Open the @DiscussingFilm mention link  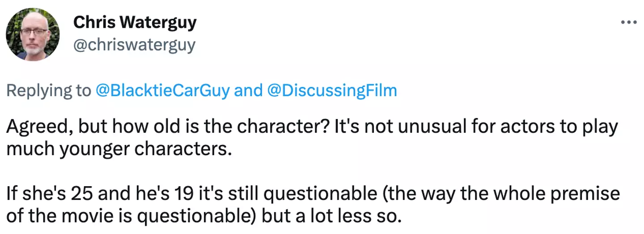(332, 91)
